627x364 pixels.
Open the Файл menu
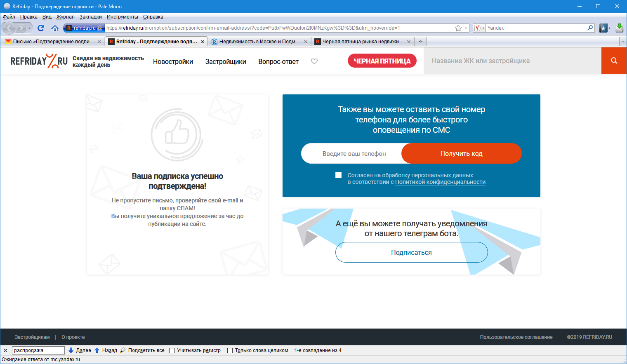[x=9, y=17]
